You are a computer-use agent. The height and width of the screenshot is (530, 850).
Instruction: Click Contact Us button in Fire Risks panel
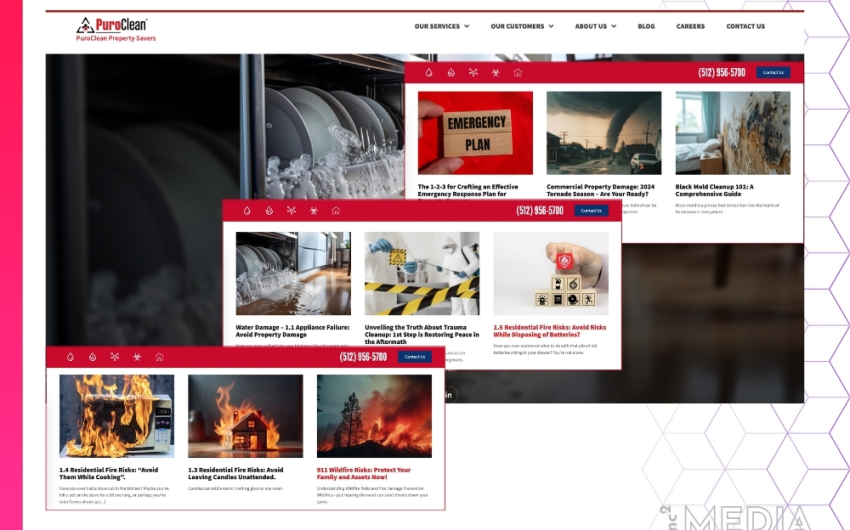coord(415,357)
